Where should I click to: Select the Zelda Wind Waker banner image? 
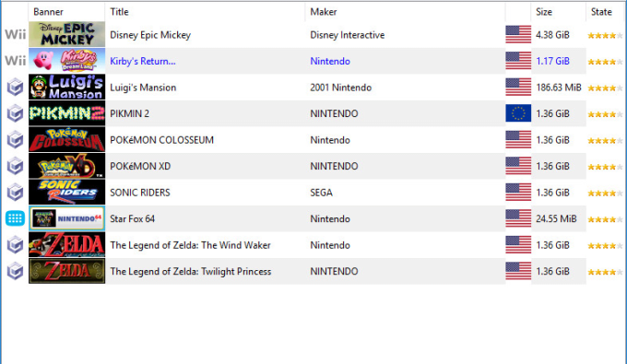point(66,244)
